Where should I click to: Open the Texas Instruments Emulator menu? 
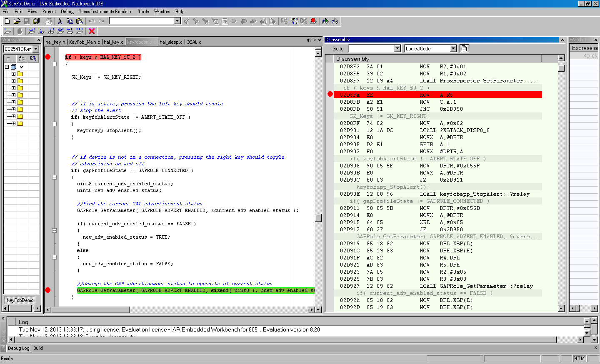pyautogui.click(x=106, y=12)
